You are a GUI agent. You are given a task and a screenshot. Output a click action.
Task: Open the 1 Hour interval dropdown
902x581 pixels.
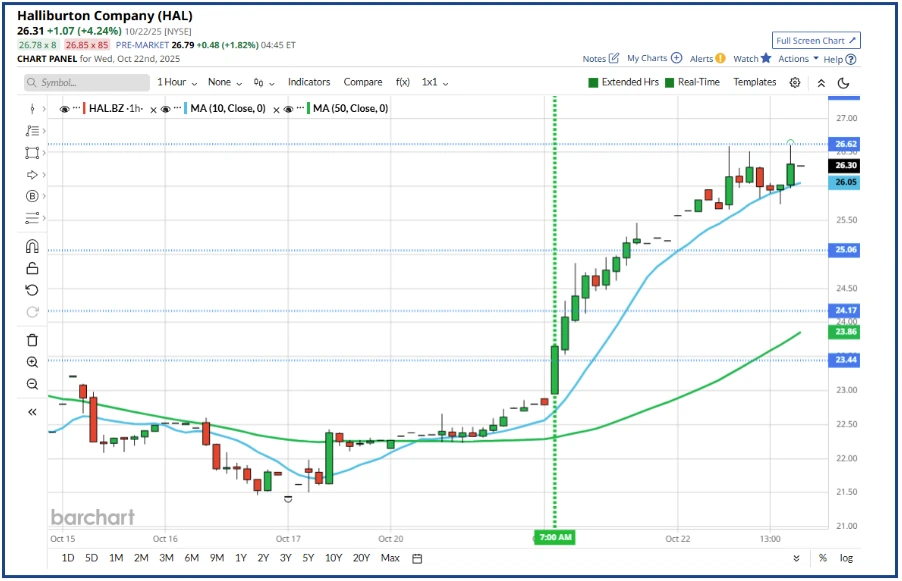coord(177,82)
